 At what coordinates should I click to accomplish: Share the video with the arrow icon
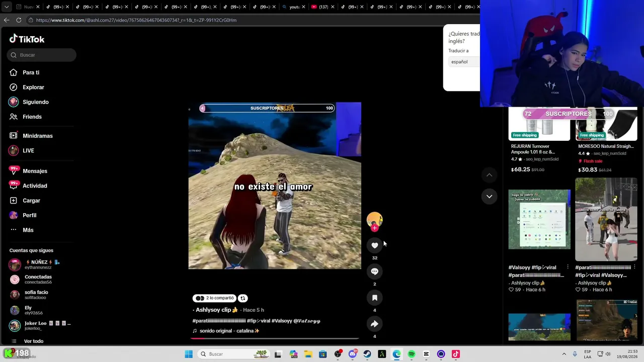[374, 324]
